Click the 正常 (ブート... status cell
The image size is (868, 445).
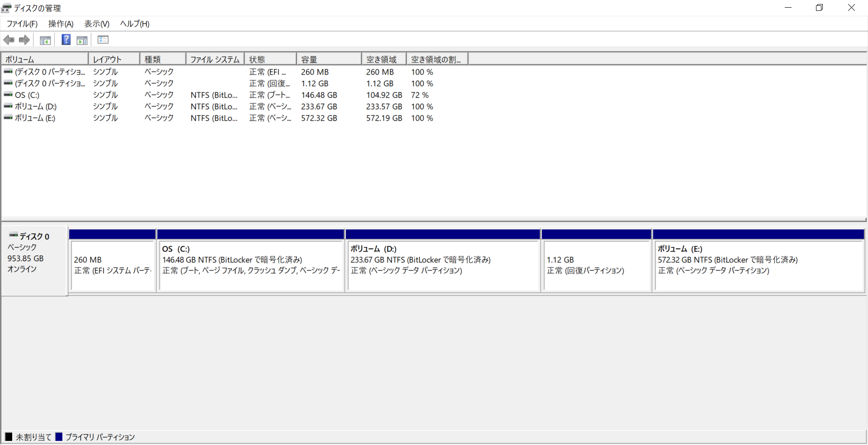pyautogui.click(x=270, y=95)
